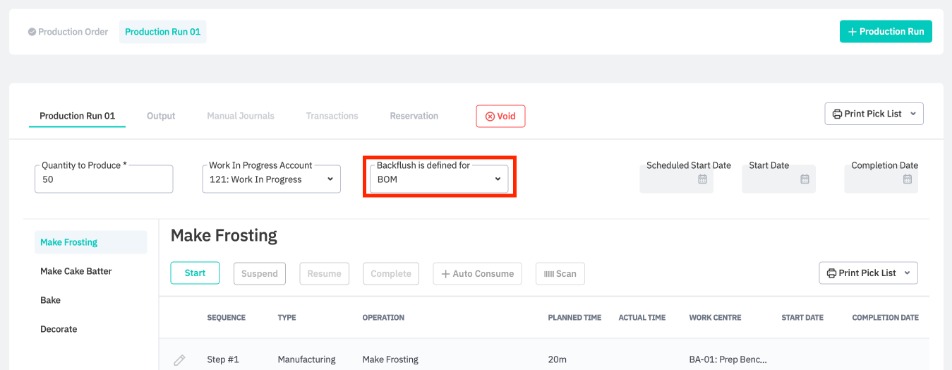Expand the Work In Progress Account dropdown
The height and width of the screenshot is (370, 952).
click(271, 179)
